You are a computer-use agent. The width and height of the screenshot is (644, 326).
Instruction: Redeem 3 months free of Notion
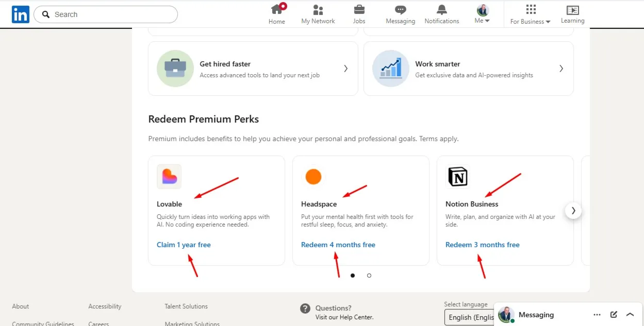[x=483, y=245]
